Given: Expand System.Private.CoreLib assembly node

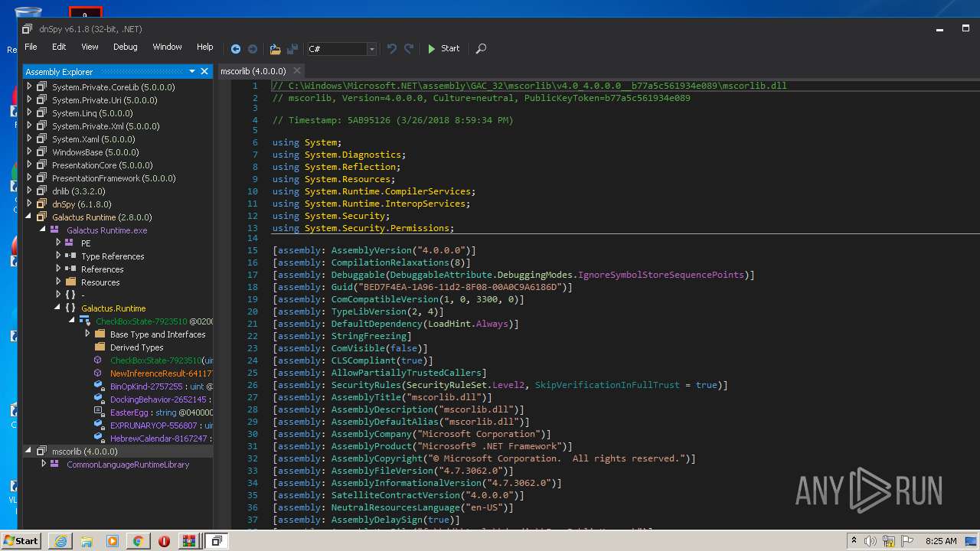Looking at the screenshot, I should (x=30, y=86).
